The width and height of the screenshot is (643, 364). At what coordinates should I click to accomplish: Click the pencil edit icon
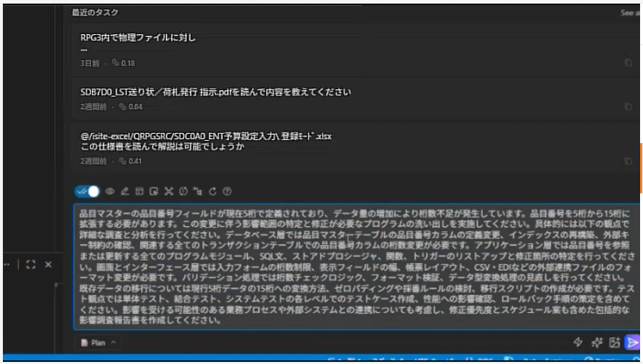coord(124,191)
